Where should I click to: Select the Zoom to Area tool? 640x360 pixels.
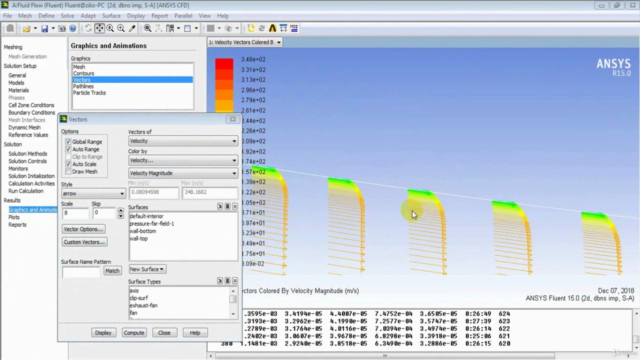point(121,28)
